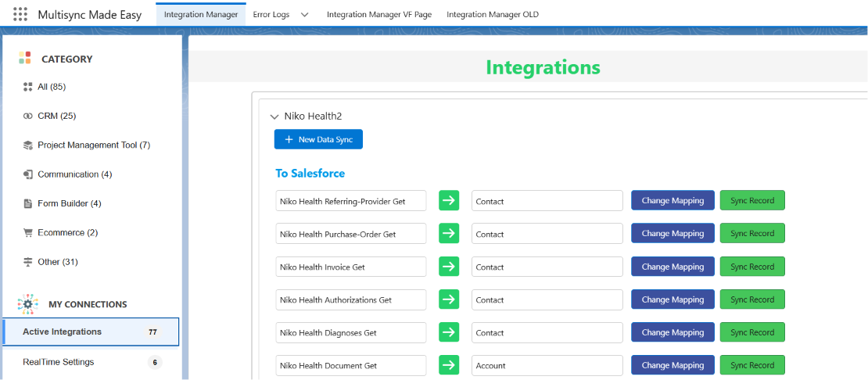Click the Other signpost icon

27,262
